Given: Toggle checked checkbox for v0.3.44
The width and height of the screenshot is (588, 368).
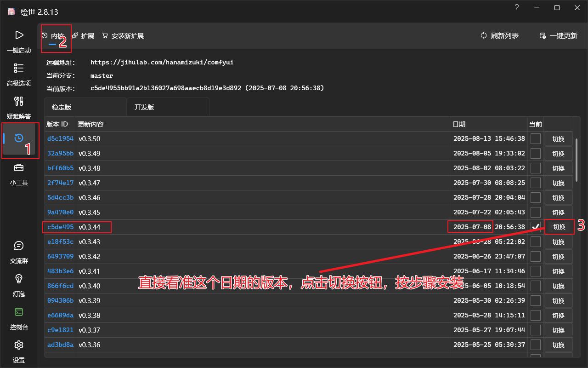Looking at the screenshot, I should click(x=536, y=227).
